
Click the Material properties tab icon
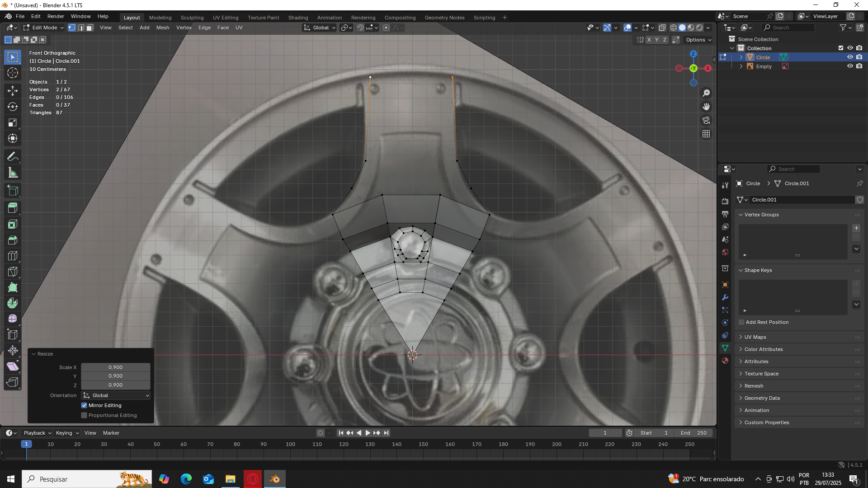pos(725,361)
